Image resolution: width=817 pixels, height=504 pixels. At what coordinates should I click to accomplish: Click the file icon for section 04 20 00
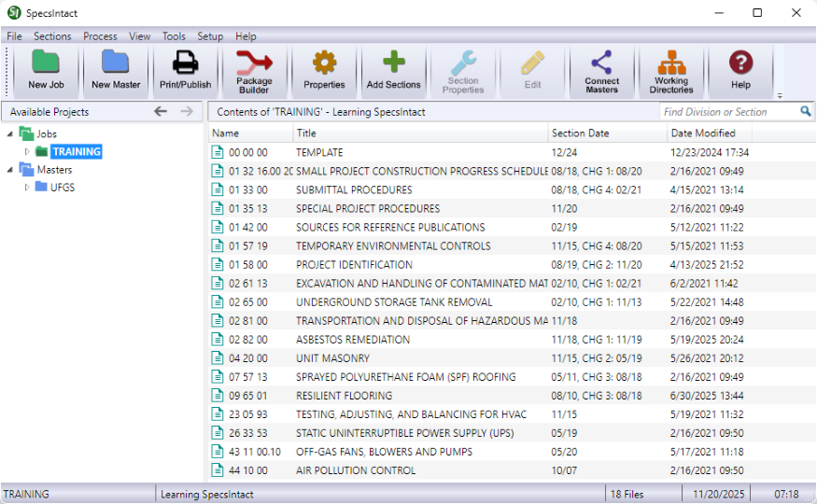click(x=218, y=358)
